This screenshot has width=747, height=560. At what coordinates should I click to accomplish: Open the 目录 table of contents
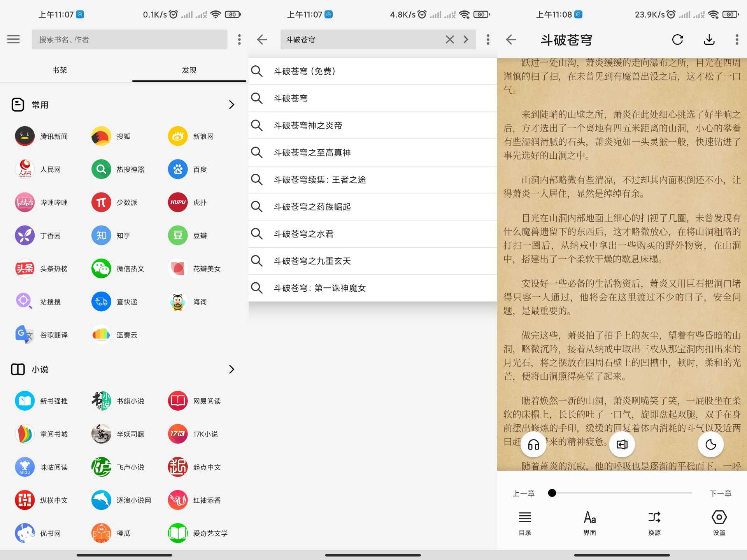[525, 523]
